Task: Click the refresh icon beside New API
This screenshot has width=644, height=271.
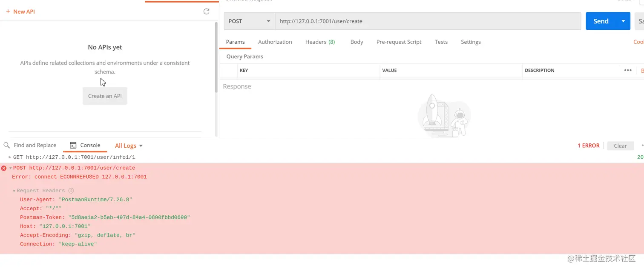Action: click(x=207, y=11)
